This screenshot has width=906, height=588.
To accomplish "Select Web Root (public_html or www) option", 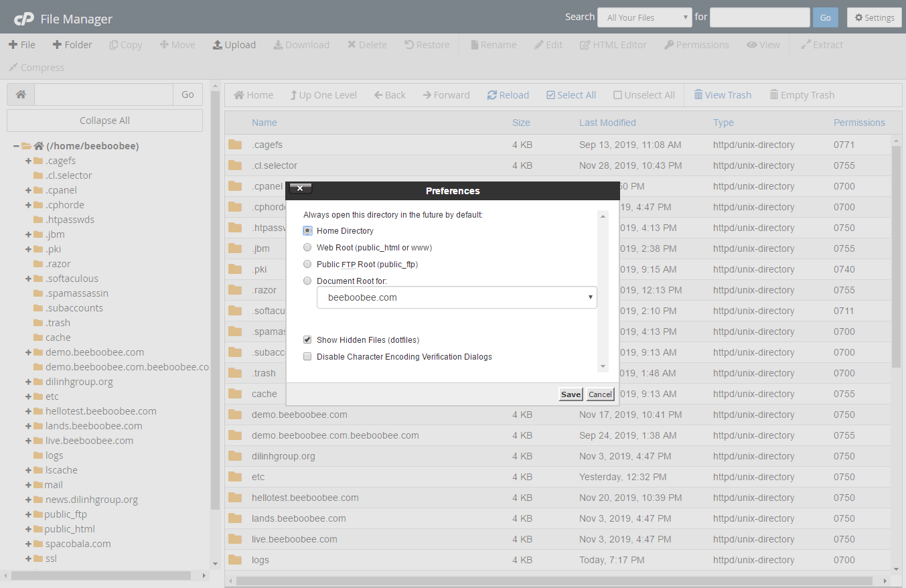I will pos(307,247).
